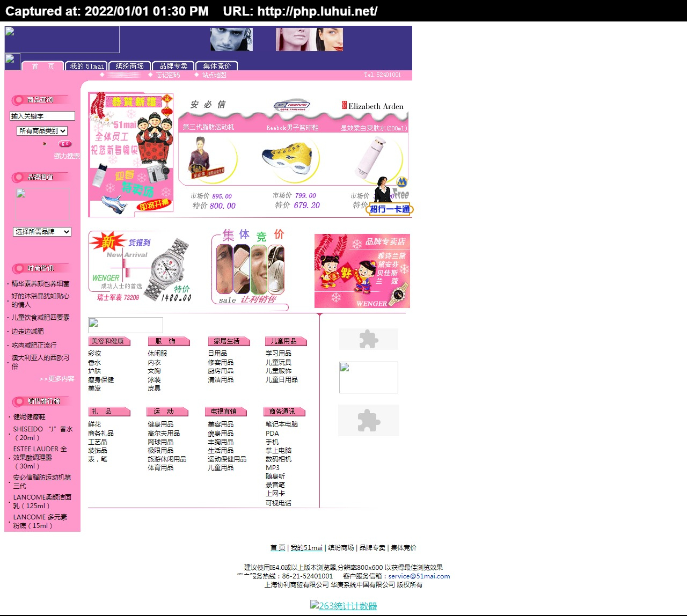Click the first puzzle-piece plugin placeholder
Image resolution: width=687 pixels, height=616 pixels.
369,339
